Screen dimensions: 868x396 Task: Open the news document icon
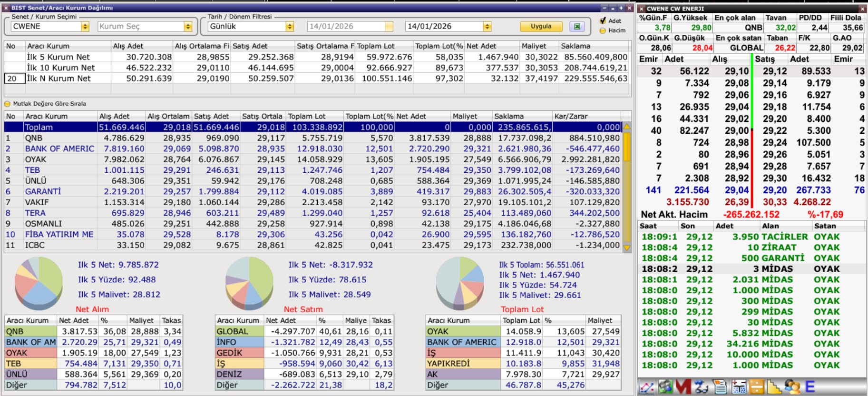click(x=720, y=387)
